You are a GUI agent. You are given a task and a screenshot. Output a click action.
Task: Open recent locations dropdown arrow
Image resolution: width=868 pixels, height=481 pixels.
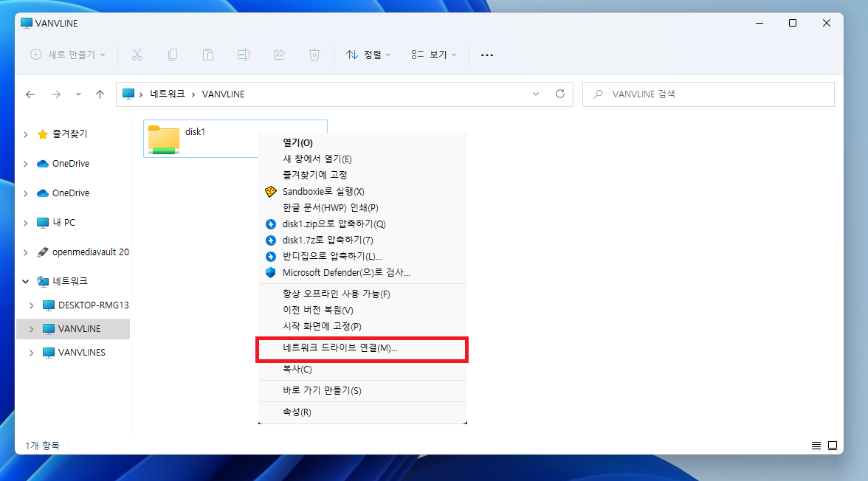pyautogui.click(x=78, y=94)
